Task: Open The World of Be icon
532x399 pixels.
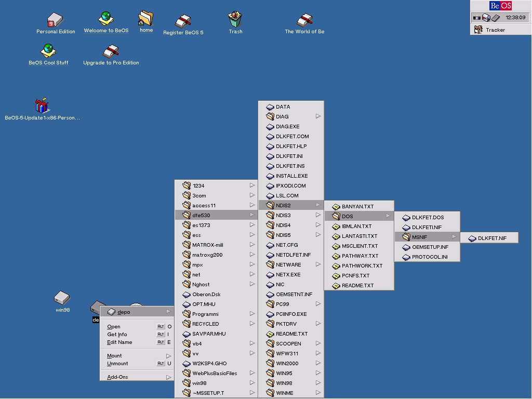Action: tap(304, 21)
